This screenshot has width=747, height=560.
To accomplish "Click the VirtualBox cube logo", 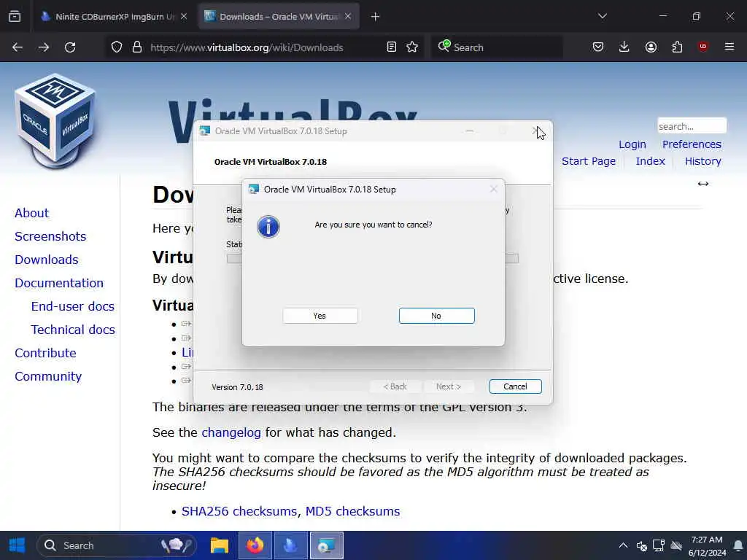I will [x=55, y=122].
